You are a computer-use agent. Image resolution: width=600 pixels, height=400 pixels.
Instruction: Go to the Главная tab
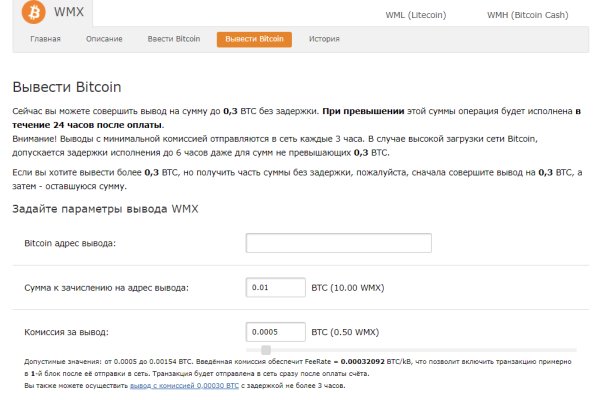46,39
